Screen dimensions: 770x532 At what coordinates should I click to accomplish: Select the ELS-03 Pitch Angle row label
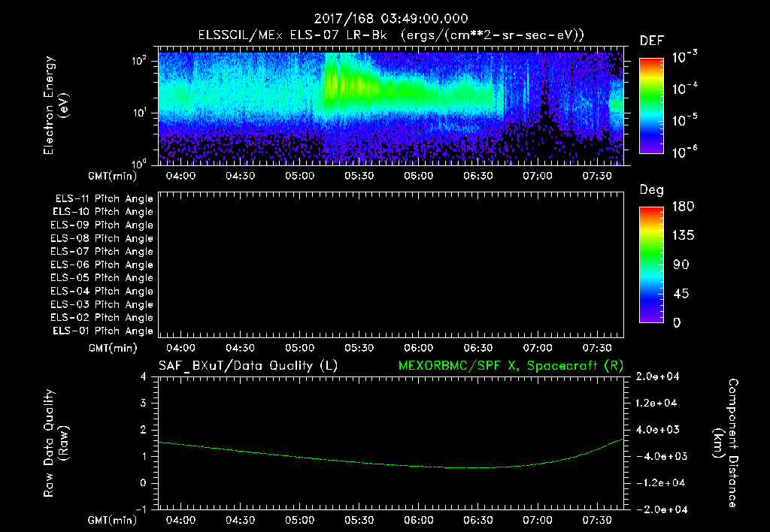click(x=102, y=305)
